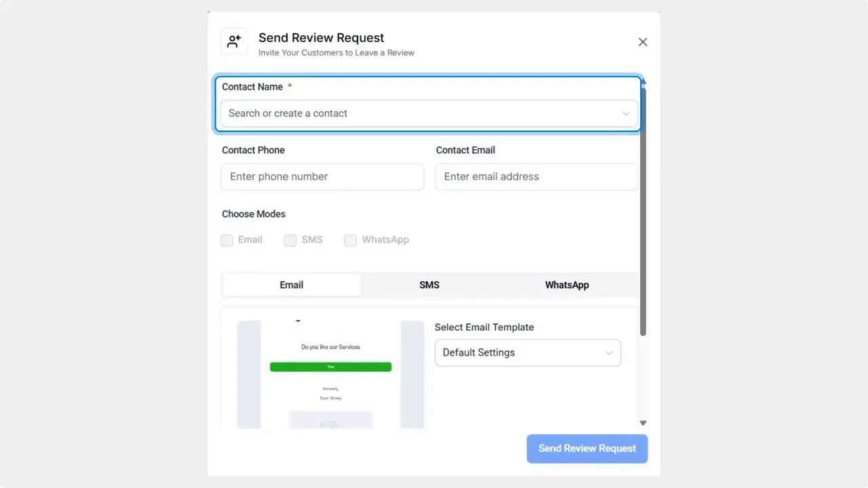868x488 pixels.
Task: Switch to the SMS template tab
Action: click(429, 285)
